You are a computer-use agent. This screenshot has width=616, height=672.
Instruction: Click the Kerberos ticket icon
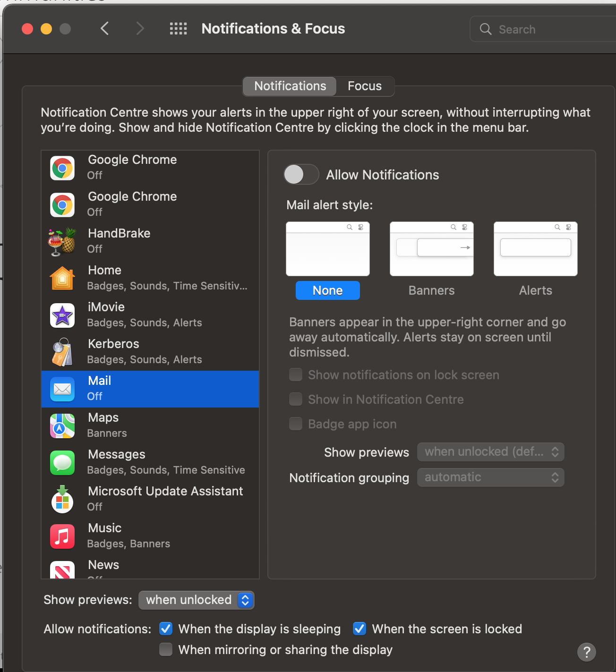tap(62, 352)
